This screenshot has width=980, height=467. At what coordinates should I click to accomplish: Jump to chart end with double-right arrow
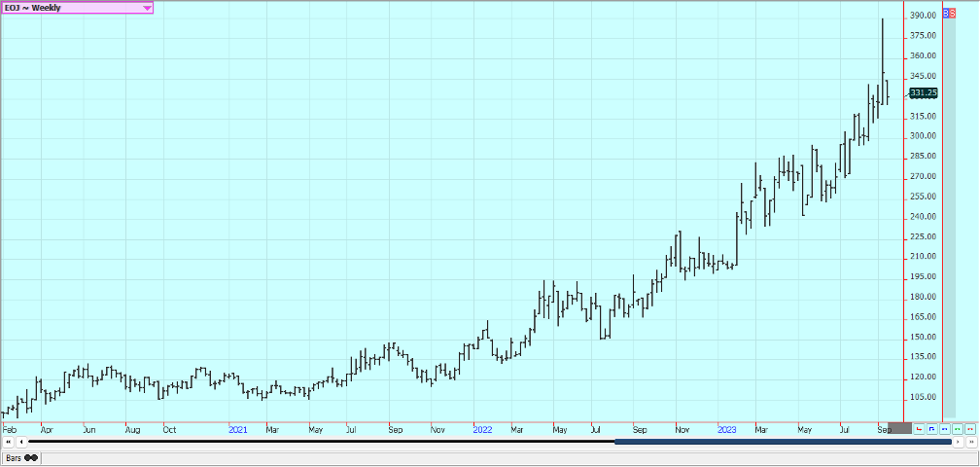[x=970, y=442]
